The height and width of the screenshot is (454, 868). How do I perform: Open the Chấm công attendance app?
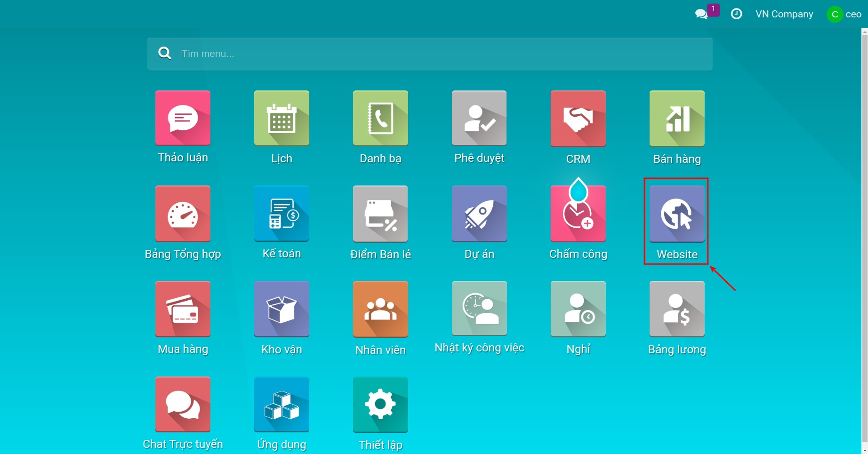pyautogui.click(x=578, y=214)
